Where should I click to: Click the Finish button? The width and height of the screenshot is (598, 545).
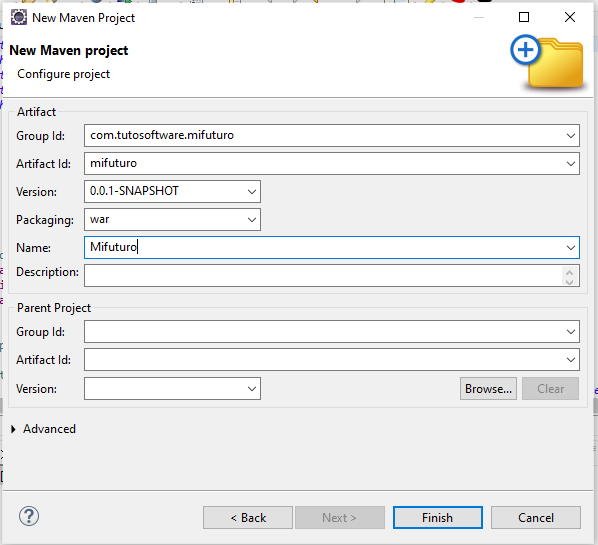438,518
